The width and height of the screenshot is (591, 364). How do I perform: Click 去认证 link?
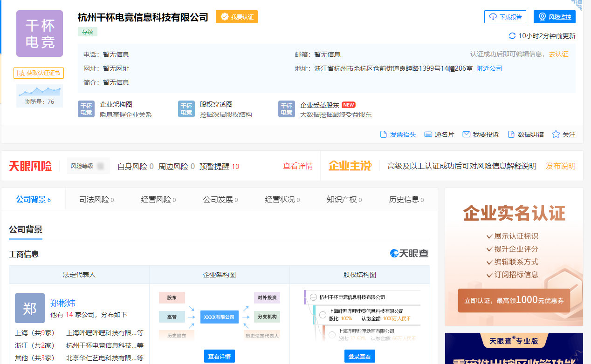pos(558,54)
